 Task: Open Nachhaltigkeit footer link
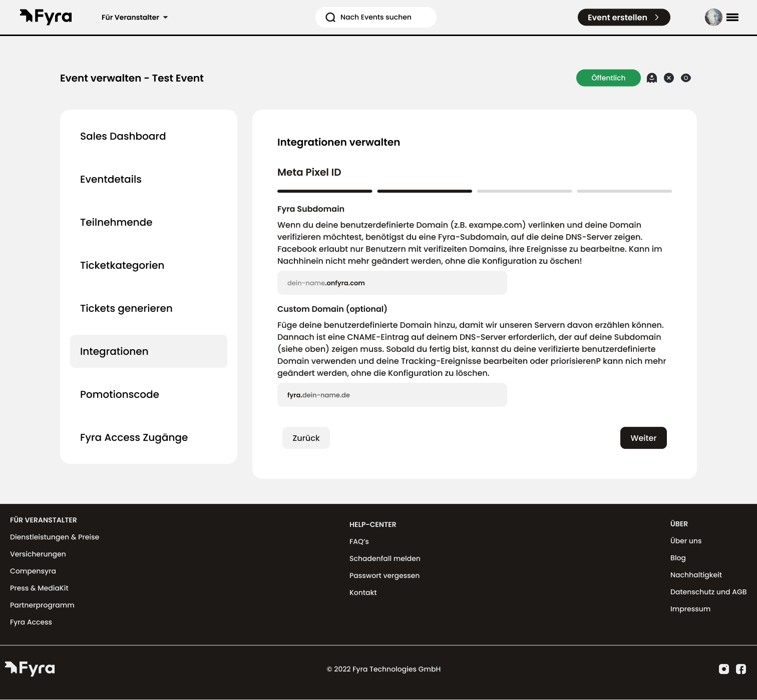696,575
